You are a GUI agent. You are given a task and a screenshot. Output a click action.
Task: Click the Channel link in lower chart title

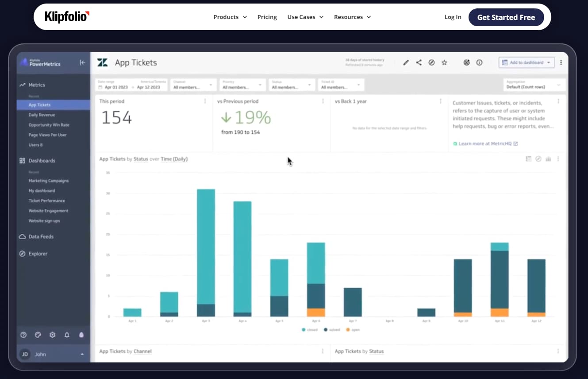pyautogui.click(x=142, y=351)
